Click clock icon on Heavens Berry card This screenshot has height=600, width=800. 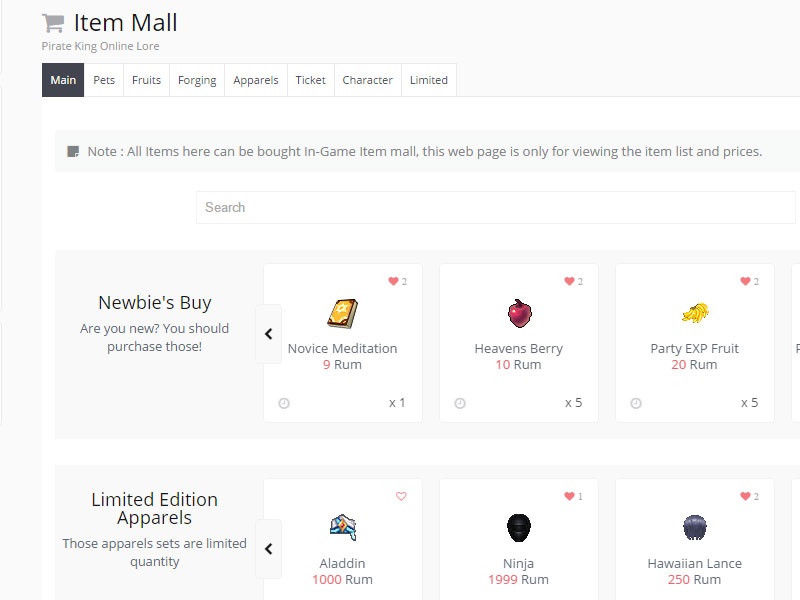460,404
